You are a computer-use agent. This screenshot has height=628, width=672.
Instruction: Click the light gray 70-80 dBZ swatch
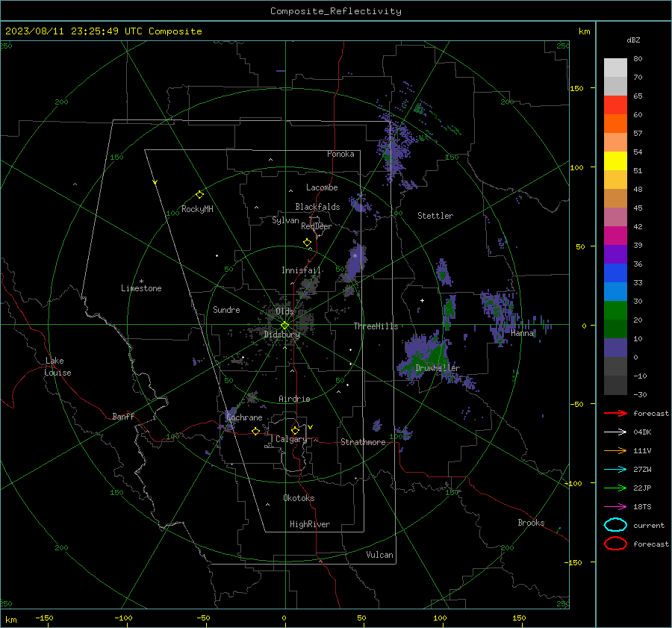tap(615, 68)
